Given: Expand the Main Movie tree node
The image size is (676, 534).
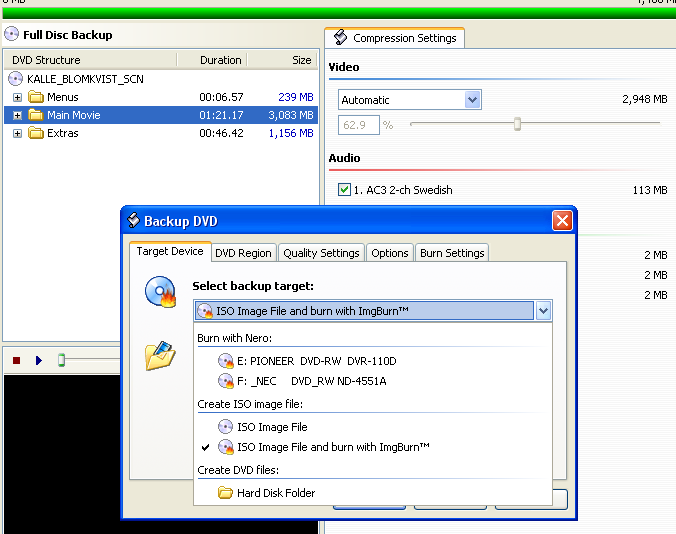Looking at the screenshot, I should [17, 115].
